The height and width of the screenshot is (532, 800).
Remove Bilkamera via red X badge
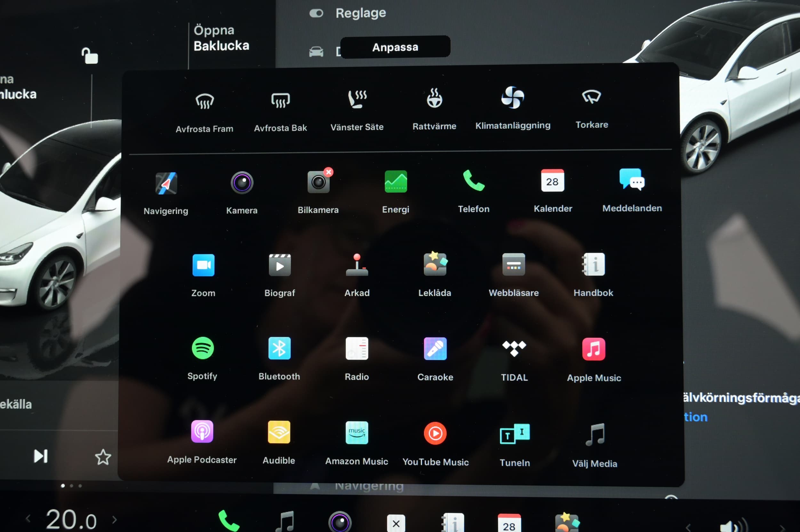pyautogui.click(x=328, y=172)
